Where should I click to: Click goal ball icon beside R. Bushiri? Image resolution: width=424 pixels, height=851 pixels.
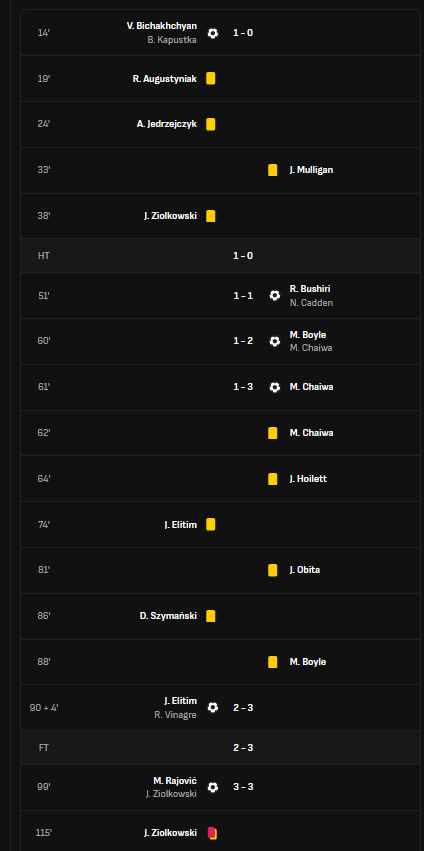pyautogui.click(x=275, y=295)
